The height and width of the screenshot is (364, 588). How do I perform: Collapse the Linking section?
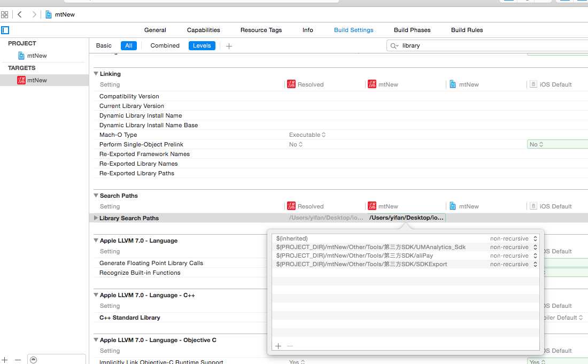[x=96, y=74]
